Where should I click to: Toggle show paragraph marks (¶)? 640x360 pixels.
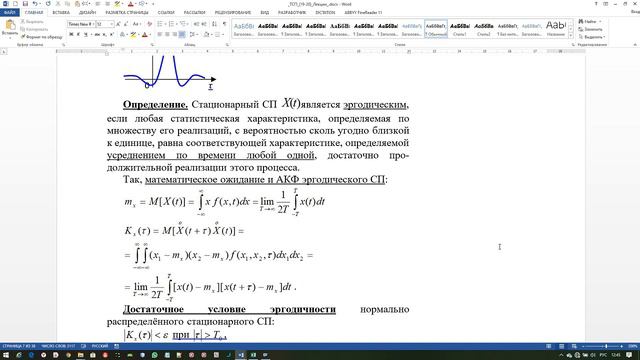tap(224, 24)
